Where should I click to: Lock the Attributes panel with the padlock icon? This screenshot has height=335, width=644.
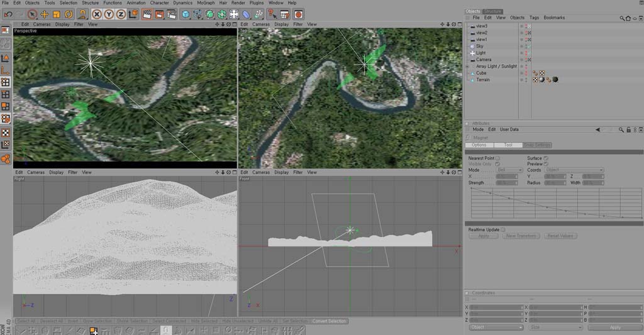coord(628,129)
